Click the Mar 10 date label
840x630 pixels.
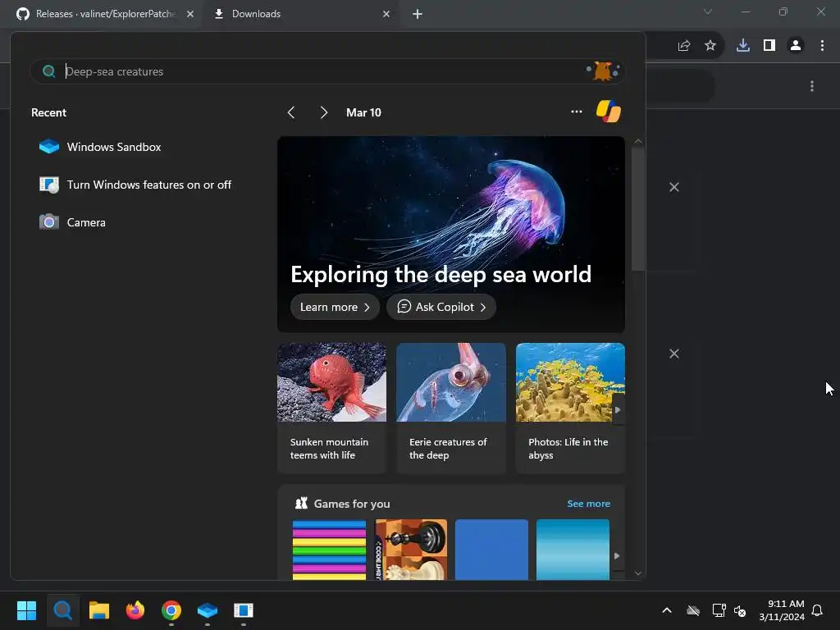pyautogui.click(x=363, y=112)
